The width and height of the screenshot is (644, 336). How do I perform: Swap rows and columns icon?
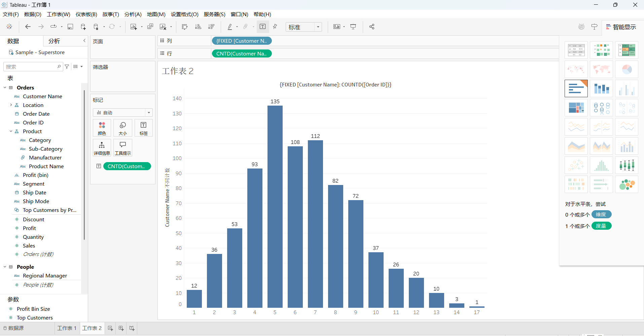[x=185, y=27]
